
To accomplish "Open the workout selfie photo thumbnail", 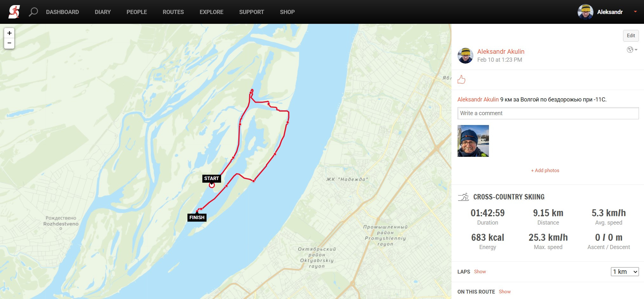I will [473, 141].
